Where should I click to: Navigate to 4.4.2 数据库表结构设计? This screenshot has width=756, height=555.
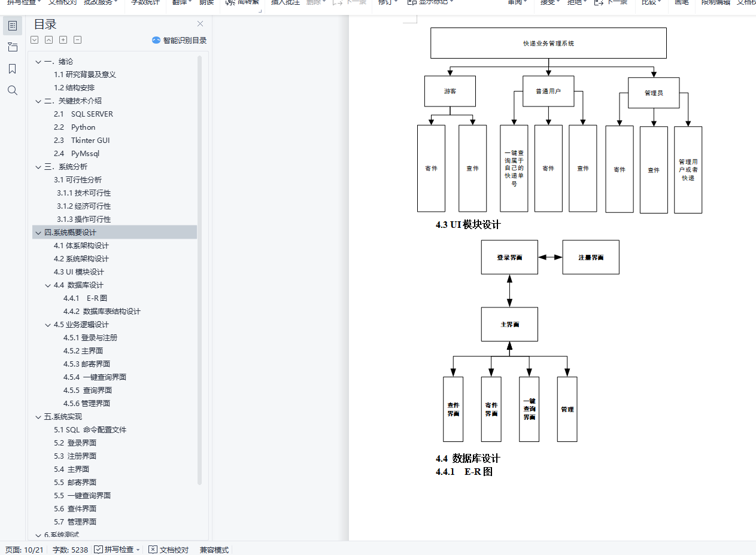click(102, 312)
